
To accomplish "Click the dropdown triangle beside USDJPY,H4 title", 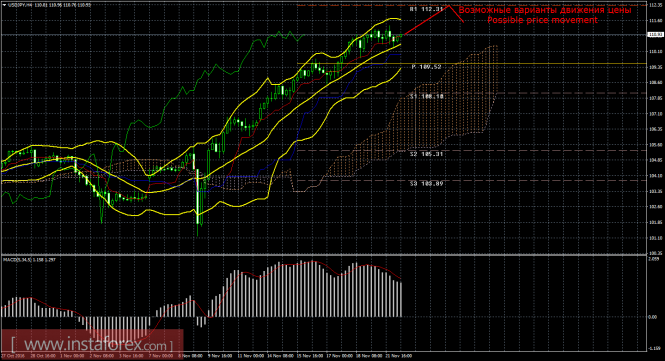I will (4, 5).
